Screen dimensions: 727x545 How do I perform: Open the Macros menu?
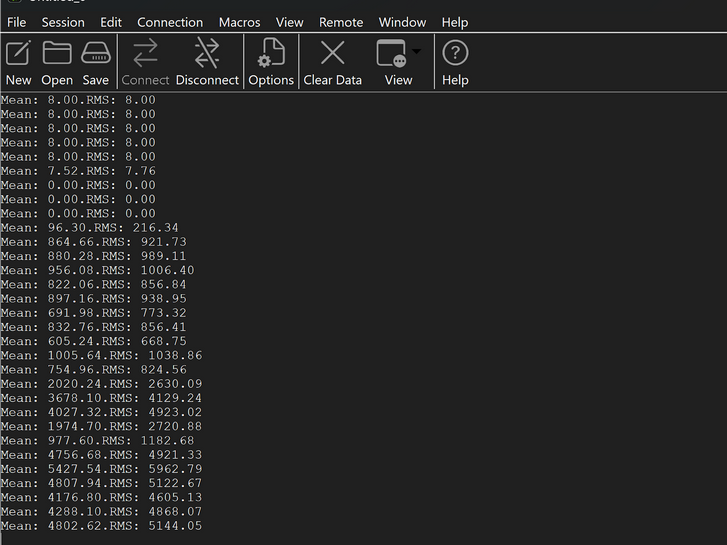pos(239,22)
